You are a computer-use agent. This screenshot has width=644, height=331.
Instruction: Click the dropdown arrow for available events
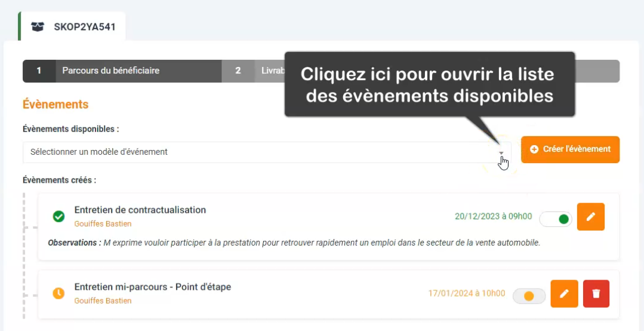pyautogui.click(x=501, y=153)
